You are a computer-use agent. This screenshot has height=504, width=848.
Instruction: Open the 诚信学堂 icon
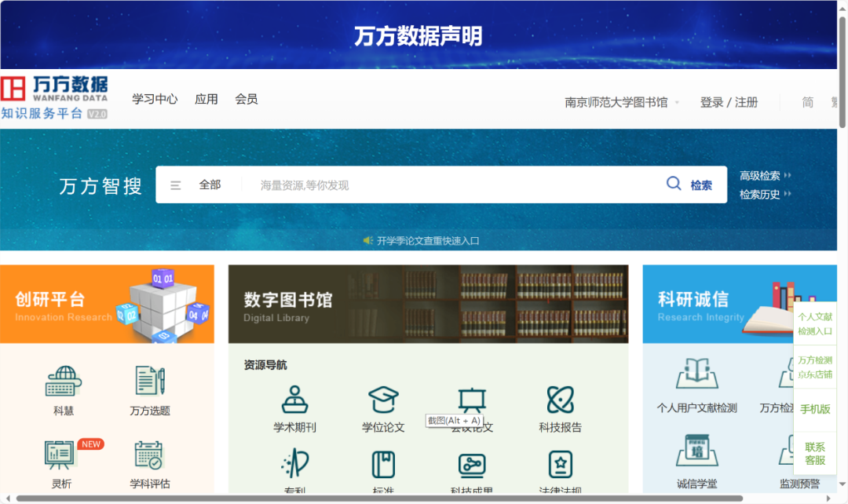tap(697, 450)
